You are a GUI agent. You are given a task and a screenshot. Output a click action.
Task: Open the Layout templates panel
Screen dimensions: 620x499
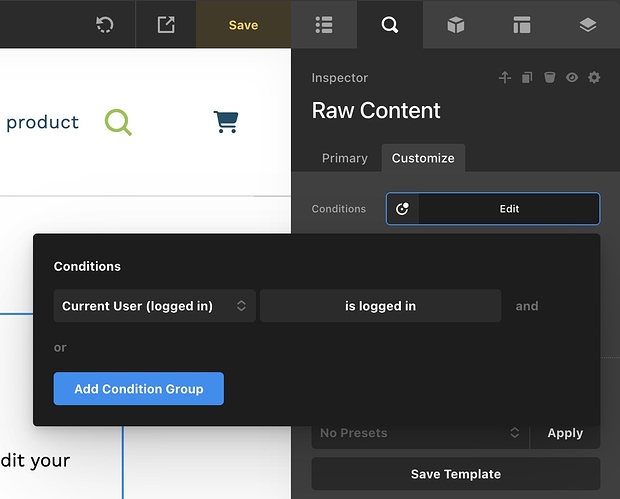click(521, 25)
